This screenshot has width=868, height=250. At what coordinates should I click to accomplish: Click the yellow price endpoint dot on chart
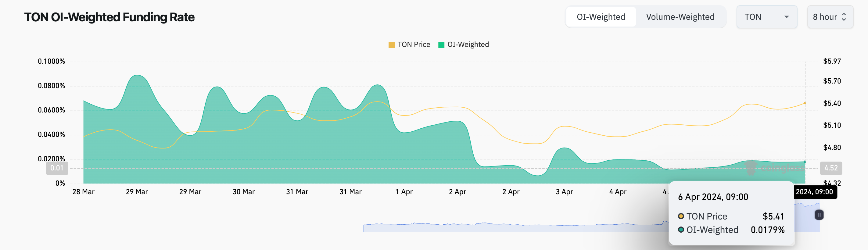(805, 103)
